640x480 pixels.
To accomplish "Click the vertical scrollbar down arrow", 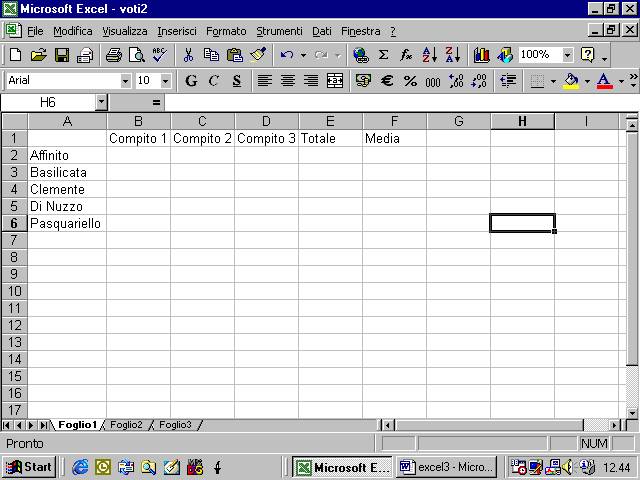I will (632, 413).
